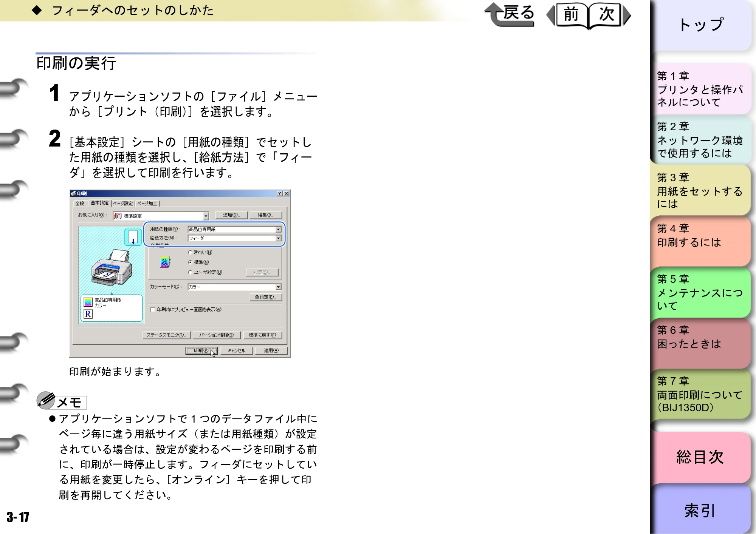Click the 追加 button
The height and width of the screenshot is (534, 756).
point(231,215)
